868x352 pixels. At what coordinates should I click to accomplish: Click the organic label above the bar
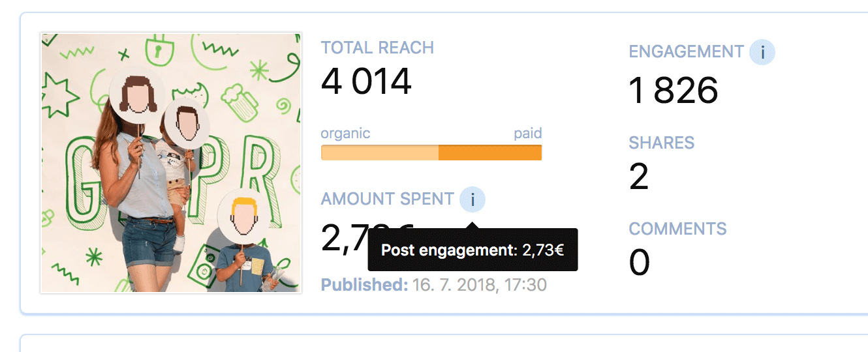pyautogui.click(x=345, y=134)
